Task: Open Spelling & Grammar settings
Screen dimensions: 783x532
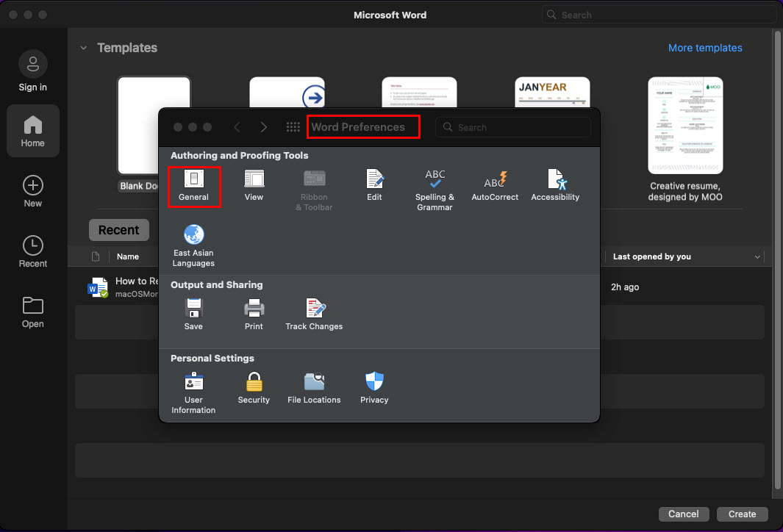Action: [x=435, y=190]
